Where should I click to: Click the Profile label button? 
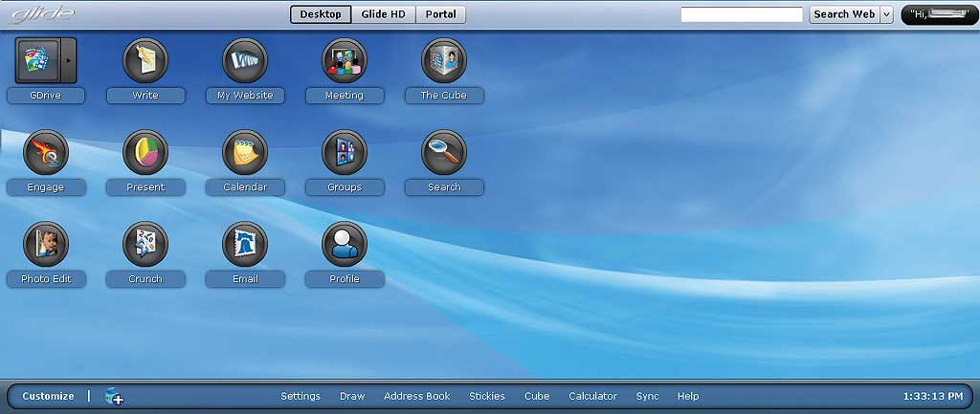pos(345,279)
